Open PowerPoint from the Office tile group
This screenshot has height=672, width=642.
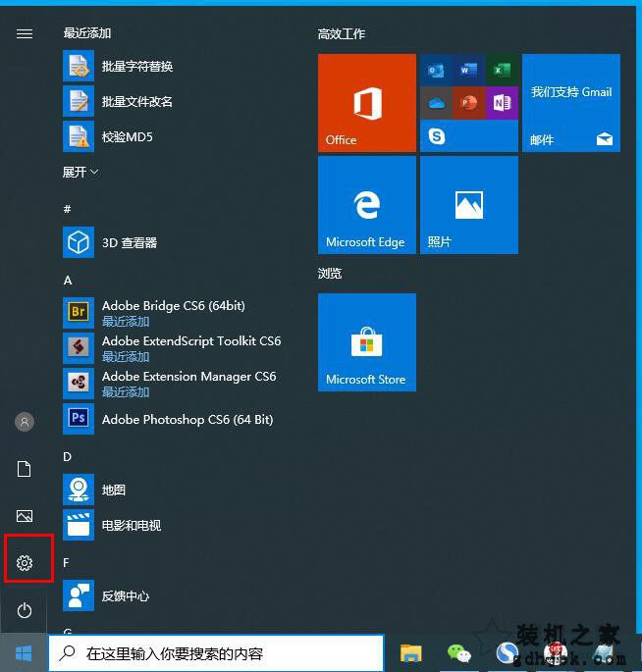(x=468, y=103)
